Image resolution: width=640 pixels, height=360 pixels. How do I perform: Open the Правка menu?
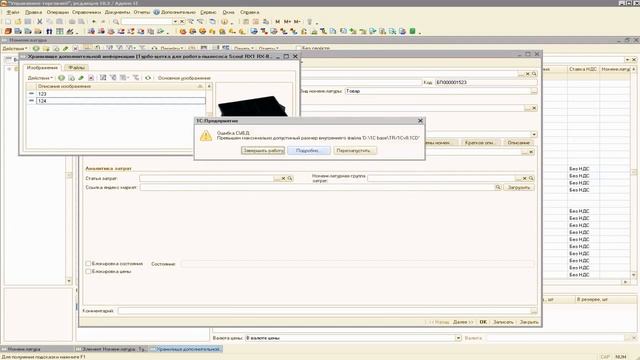click(33, 12)
